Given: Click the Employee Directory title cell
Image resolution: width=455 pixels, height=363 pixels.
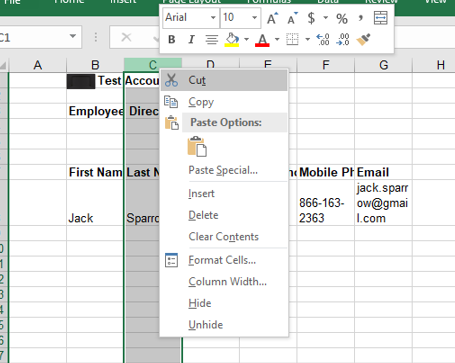Looking at the screenshot, I should 95,111.
